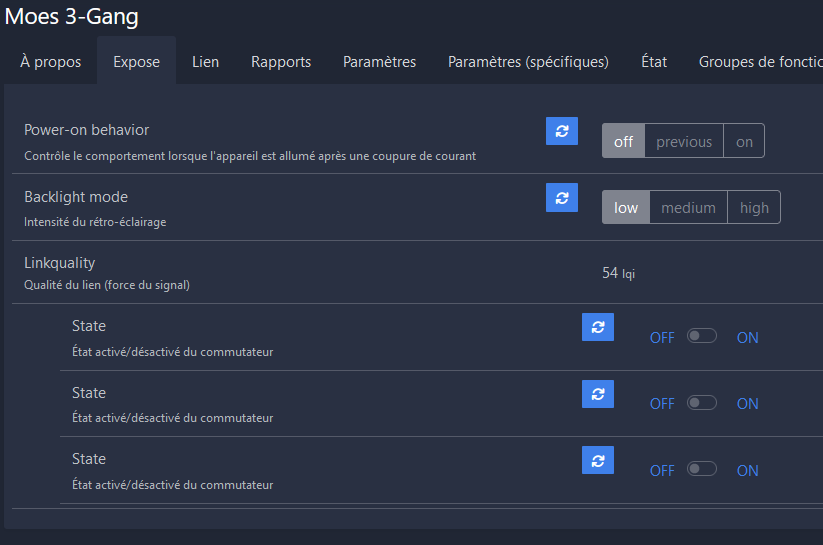Viewport: 823px width, 545px height.
Task: Click the Moes 3-Gang device title
Action: (71, 16)
